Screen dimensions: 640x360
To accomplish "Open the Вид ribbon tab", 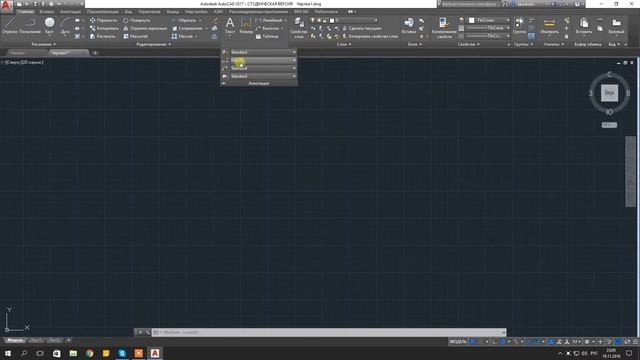I will point(128,12).
